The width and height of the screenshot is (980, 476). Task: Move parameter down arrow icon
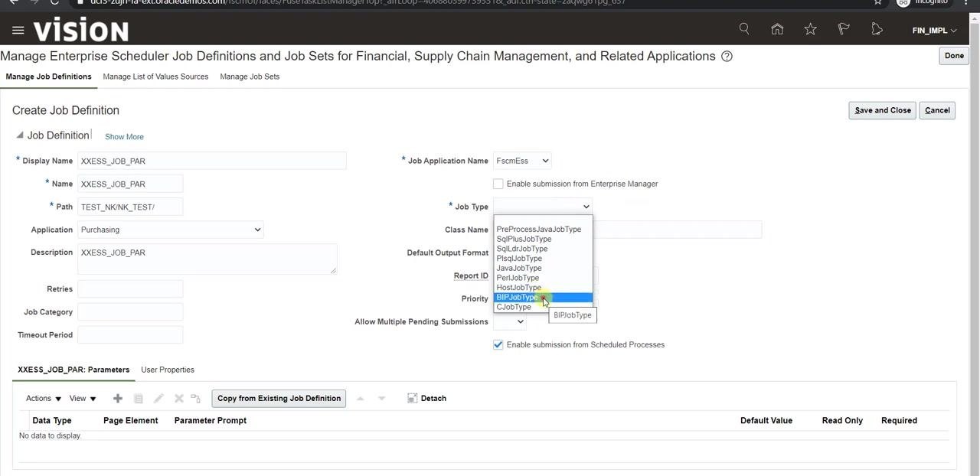pyautogui.click(x=381, y=398)
